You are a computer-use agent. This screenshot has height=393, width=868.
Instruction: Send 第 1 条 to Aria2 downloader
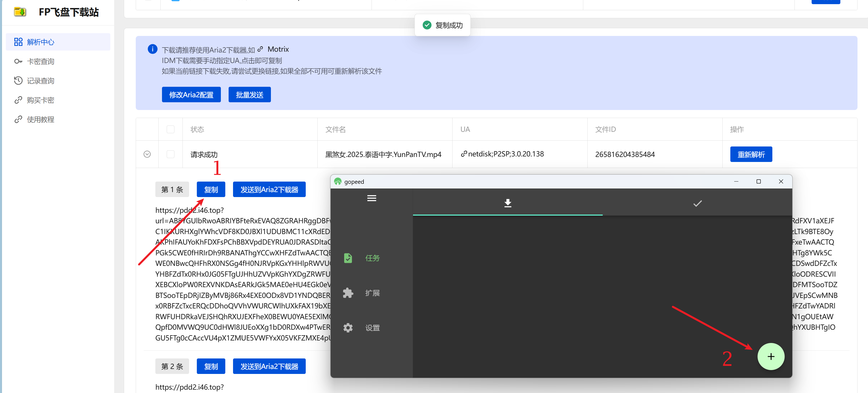click(x=269, y=189)
